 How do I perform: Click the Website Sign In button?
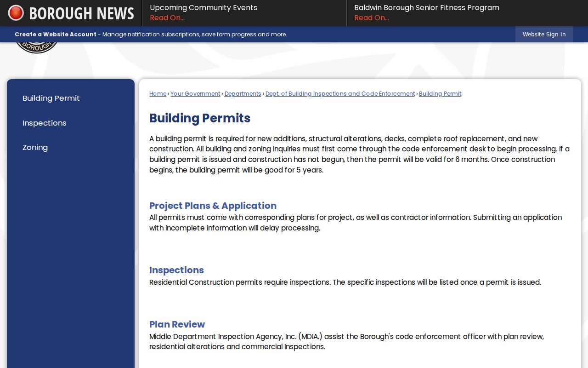544,34
